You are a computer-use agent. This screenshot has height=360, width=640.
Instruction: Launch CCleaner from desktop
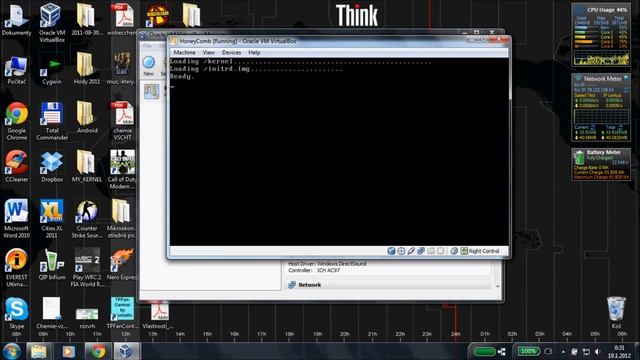(x=16, y=167)
